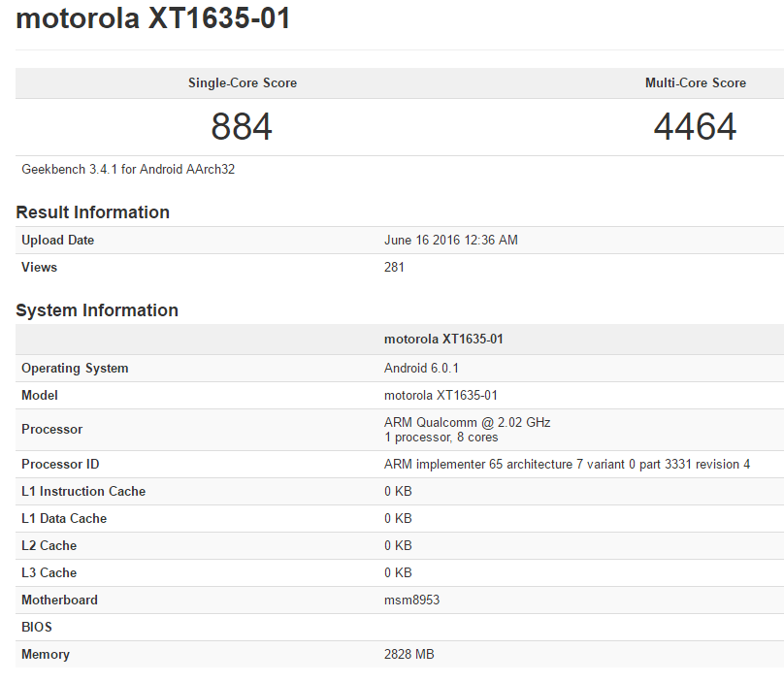The height and width of the screenshot is (682, 784).
Task: Click the June 16 2016 upload date value
Action: [x=451, y=241]
